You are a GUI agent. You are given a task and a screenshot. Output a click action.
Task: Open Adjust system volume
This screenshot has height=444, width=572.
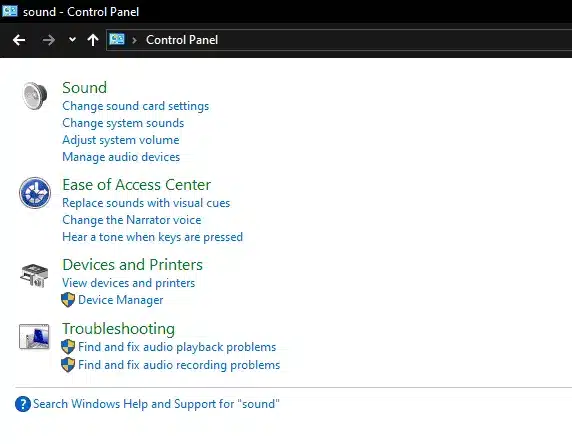pos(121,140)
